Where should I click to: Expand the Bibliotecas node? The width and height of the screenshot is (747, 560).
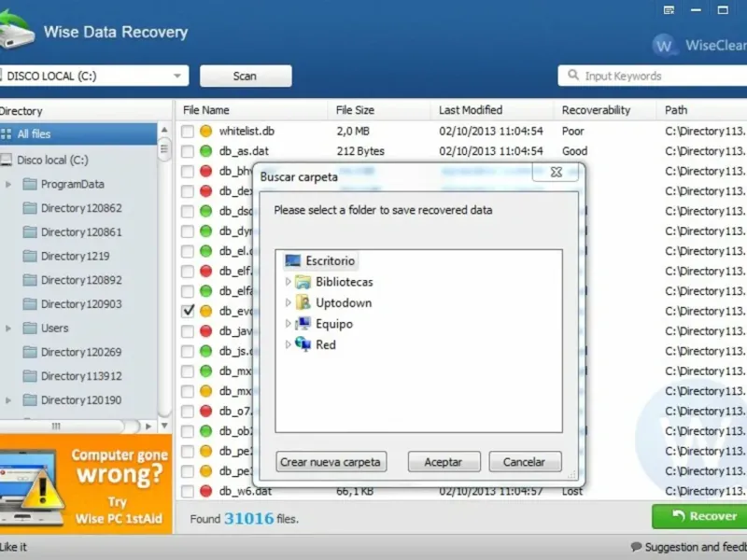[x=288, y=282]
